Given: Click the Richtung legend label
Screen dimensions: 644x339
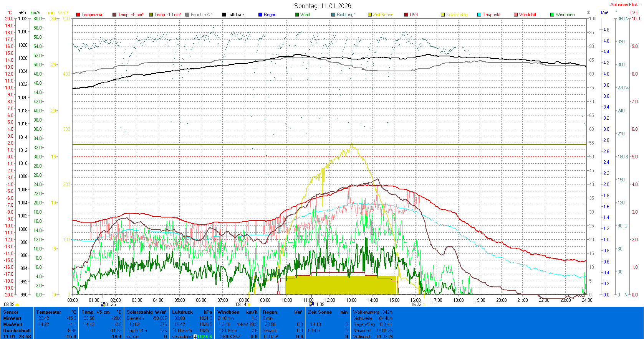Looking at the screenshot, I should click(346, 15).
